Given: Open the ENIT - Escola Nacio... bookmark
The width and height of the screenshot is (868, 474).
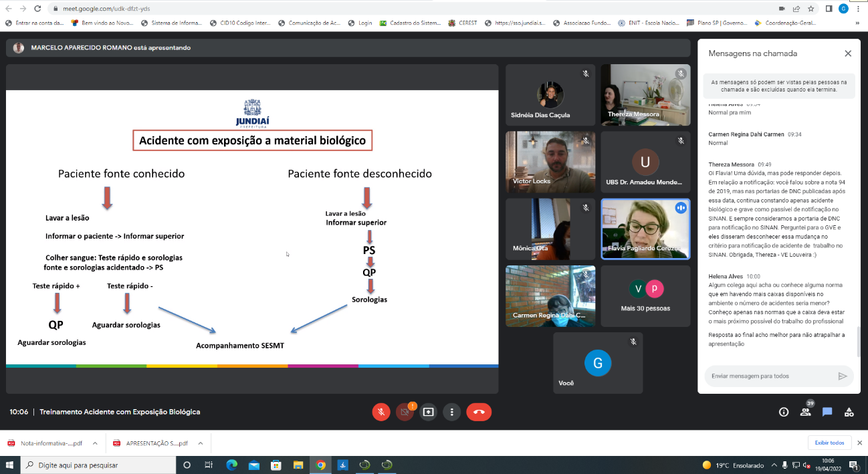Looking at the screenshot, I should tap(650, 23).
